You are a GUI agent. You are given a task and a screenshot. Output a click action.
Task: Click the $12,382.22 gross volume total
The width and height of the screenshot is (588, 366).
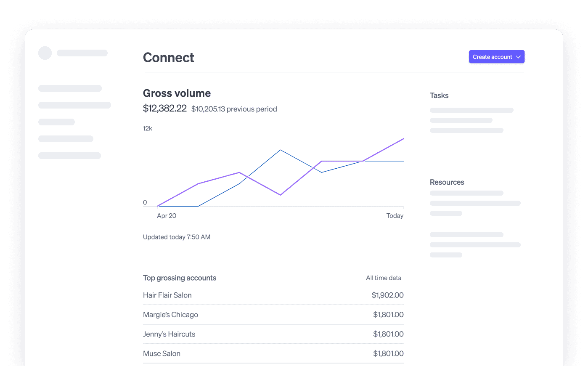click(x=164, y=109)
